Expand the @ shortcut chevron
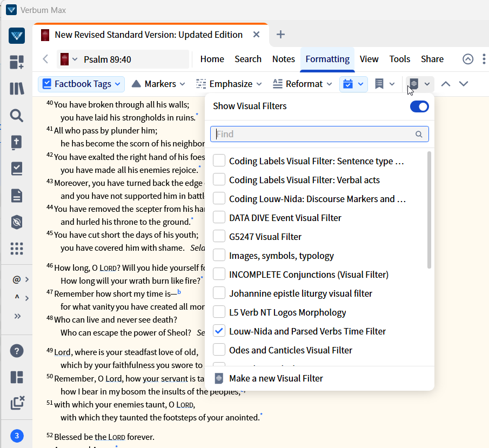Image resolution: width=489 pixels, height=448 pixels. click(x=27, y=279)
